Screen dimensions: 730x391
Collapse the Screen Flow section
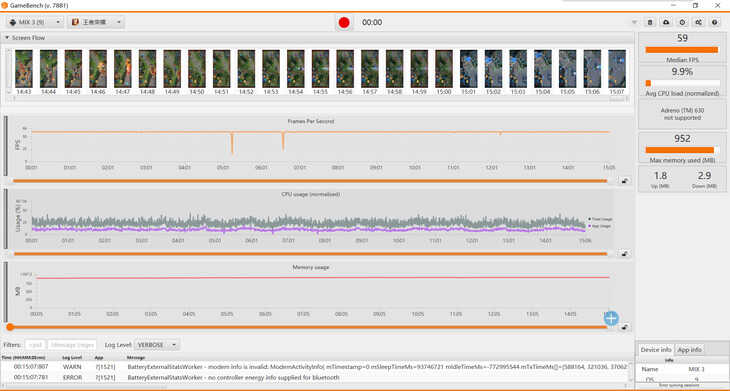(7, 38)
